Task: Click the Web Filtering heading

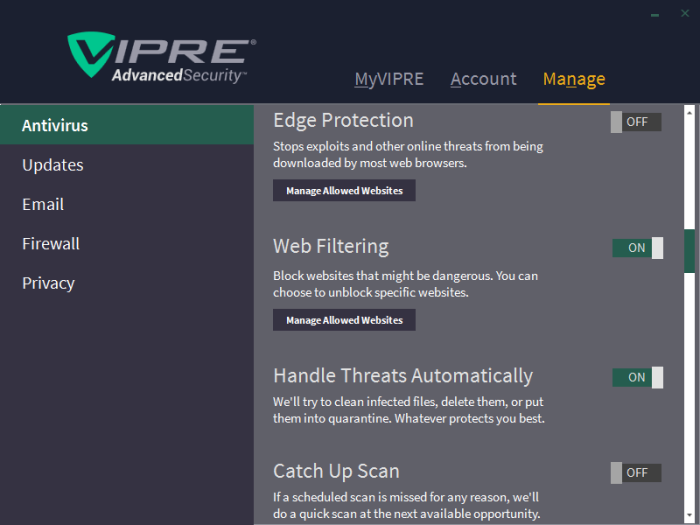Action: click(331, 246)
